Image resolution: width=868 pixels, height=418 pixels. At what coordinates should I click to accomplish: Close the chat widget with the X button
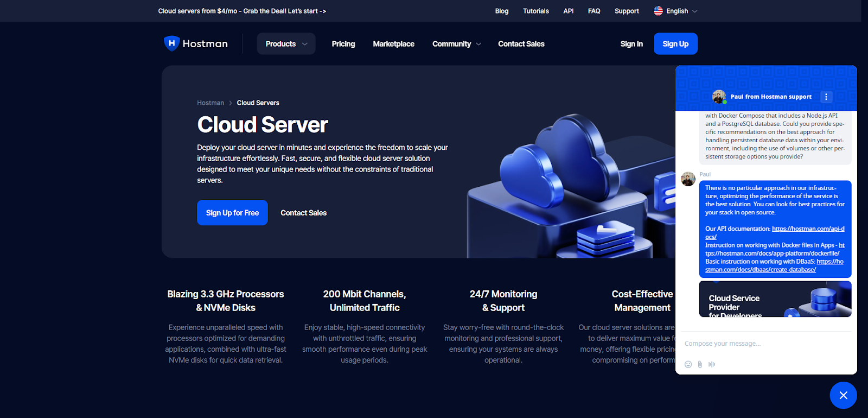point(843,395)
